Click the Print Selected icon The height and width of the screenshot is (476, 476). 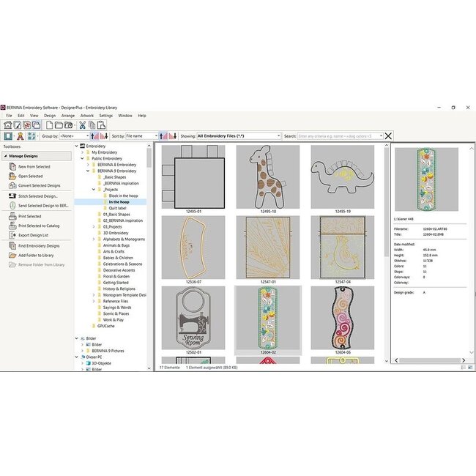[12, 217]
